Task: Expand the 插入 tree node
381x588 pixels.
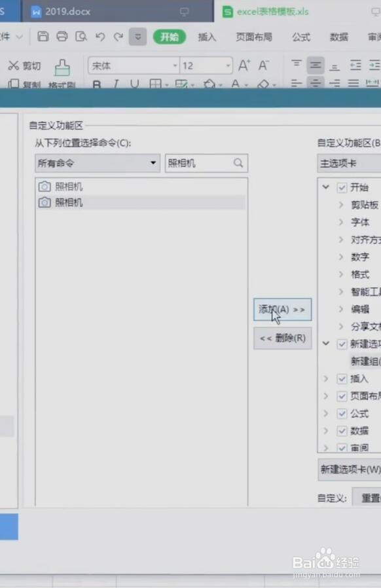Action: (x=326, y=378)
